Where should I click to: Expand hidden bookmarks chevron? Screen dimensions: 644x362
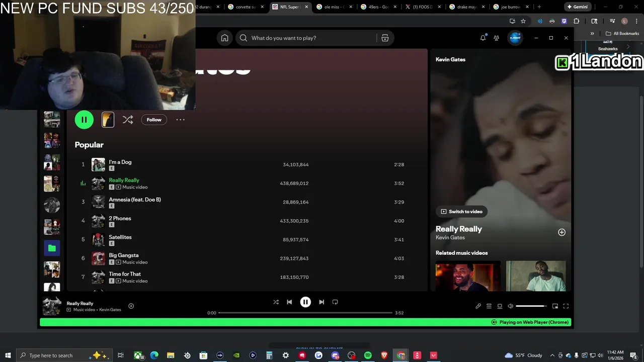click(x=592, y=34)
